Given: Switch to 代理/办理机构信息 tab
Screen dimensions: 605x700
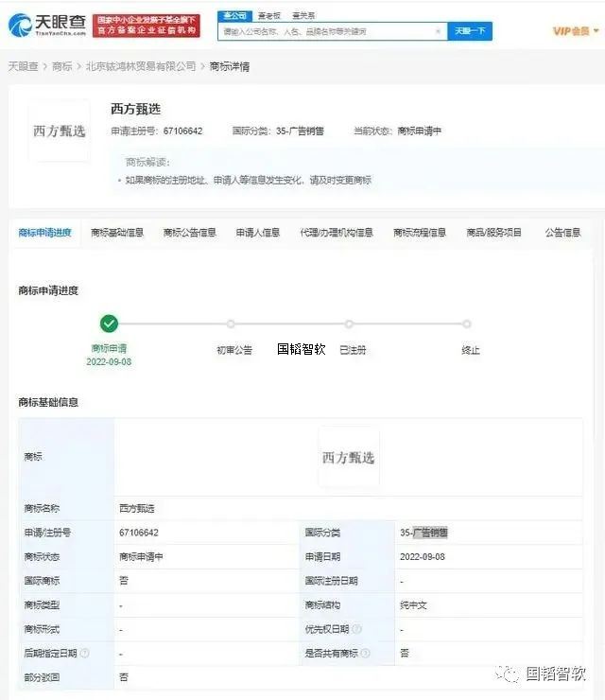Looking at the screenshot, I should [x=337, y=233].
